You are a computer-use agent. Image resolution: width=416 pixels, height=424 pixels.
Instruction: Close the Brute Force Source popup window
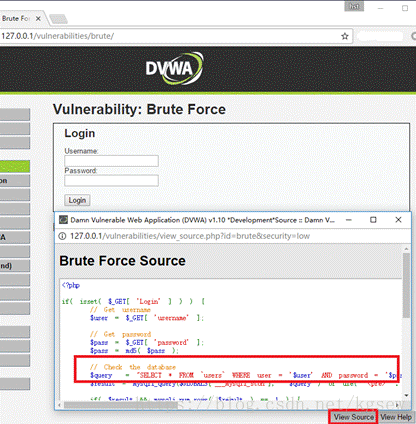coord(398,220)
